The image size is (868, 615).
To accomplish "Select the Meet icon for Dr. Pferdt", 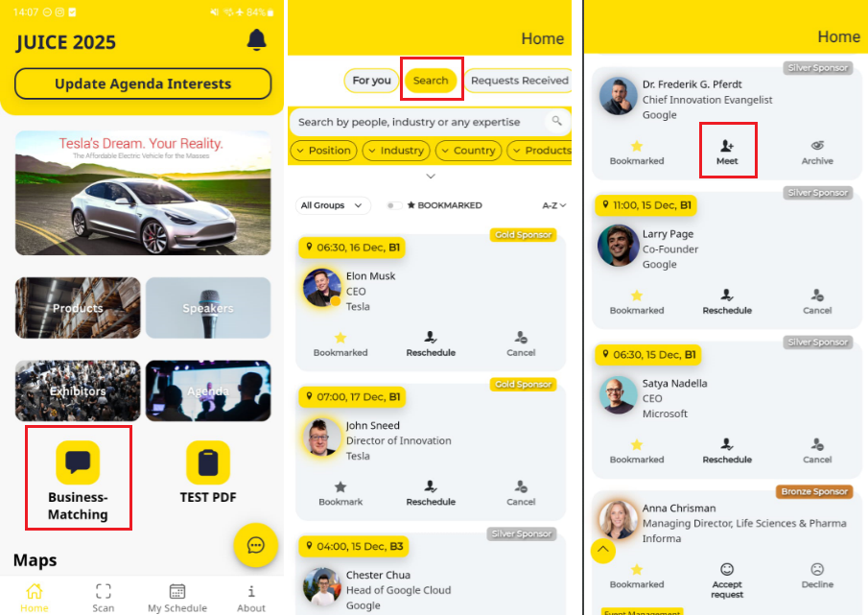I will [x=727, y=146].
